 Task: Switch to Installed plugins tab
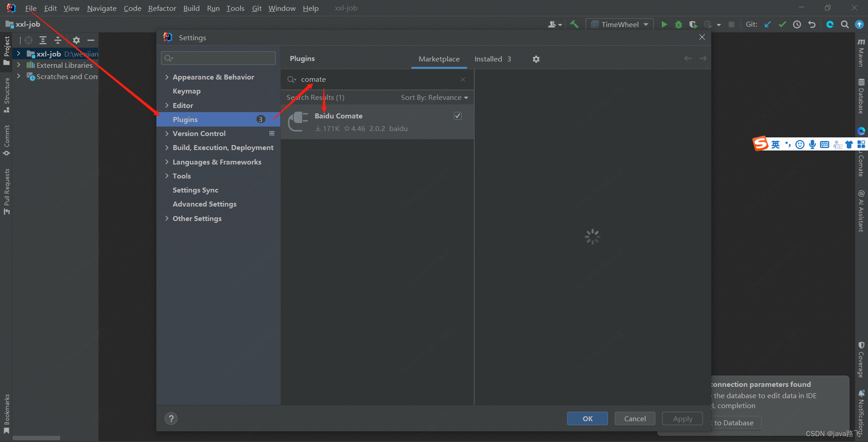pyautogui.click(x=492, y=59)
